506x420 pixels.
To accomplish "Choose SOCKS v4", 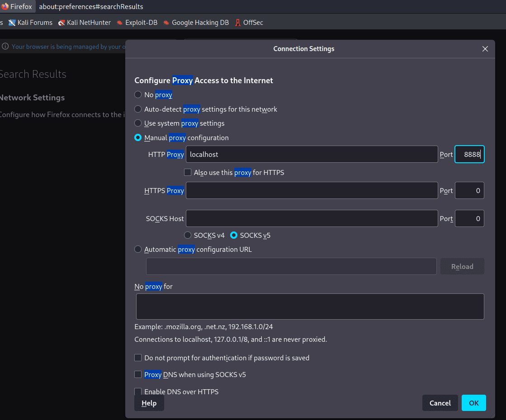I will (x=188, y=235).
